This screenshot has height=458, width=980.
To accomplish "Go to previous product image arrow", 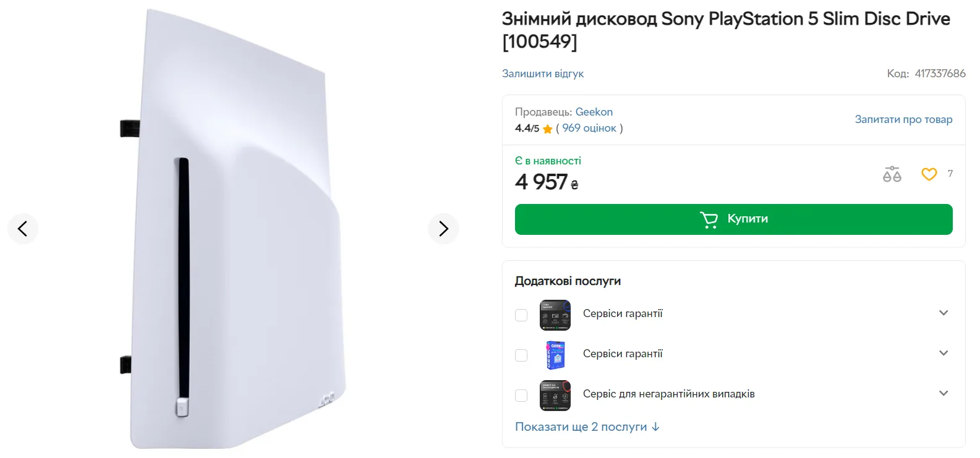I will pyautogui.click(x=23, y=229).
